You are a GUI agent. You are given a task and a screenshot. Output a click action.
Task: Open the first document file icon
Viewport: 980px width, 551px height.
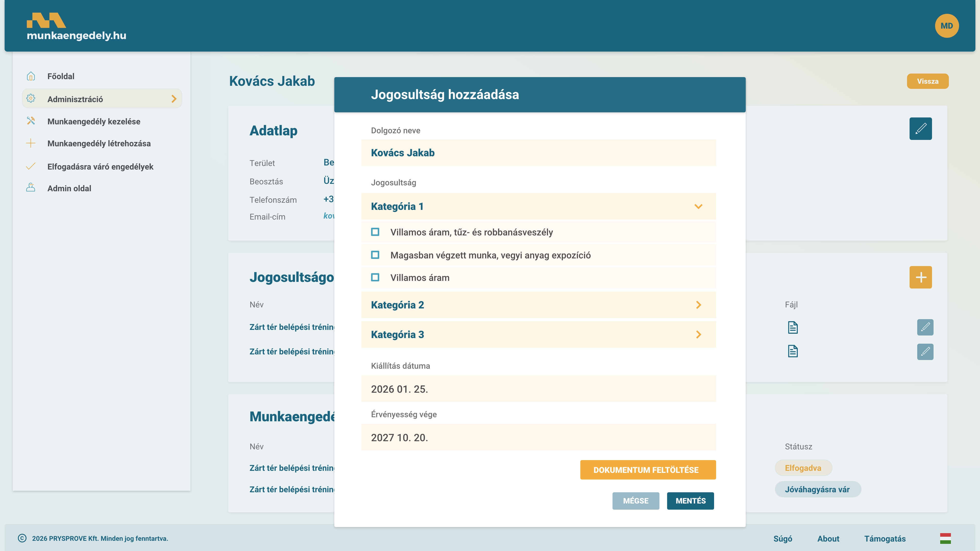tap(792, 327)
